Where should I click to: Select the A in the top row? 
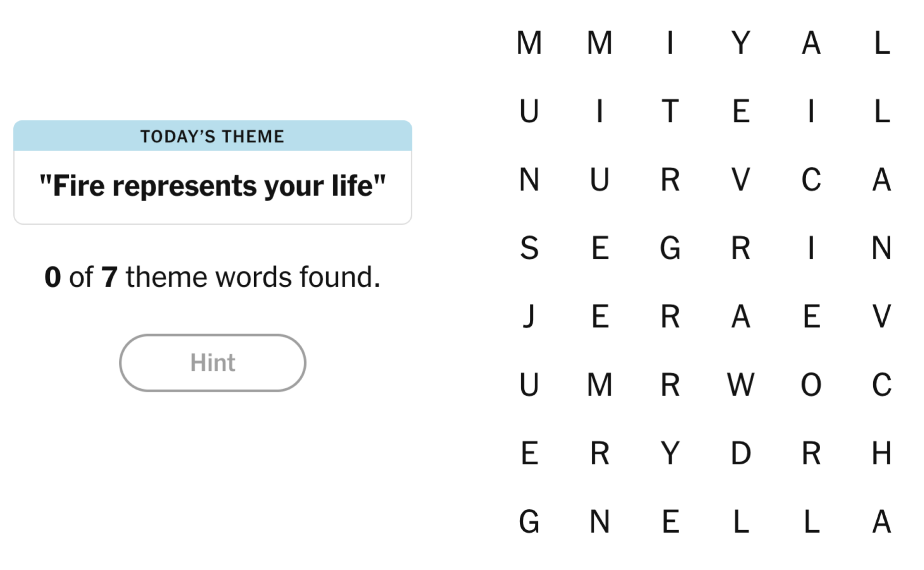click(811, 43)
